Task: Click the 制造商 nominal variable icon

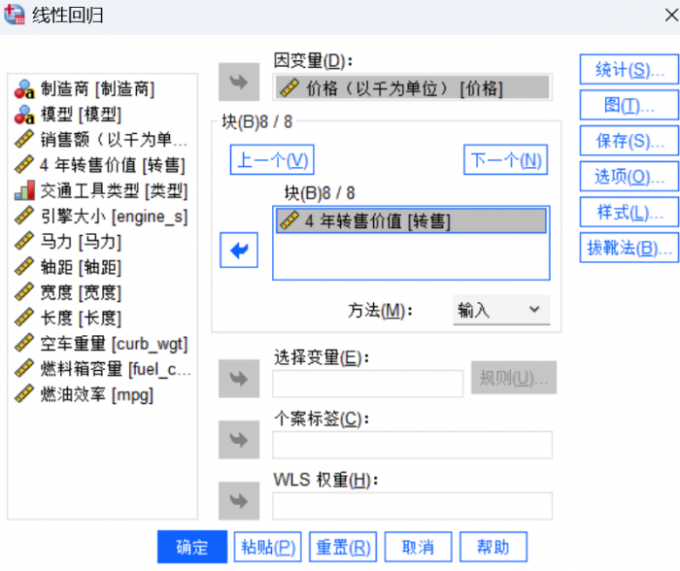Action: 24,89
